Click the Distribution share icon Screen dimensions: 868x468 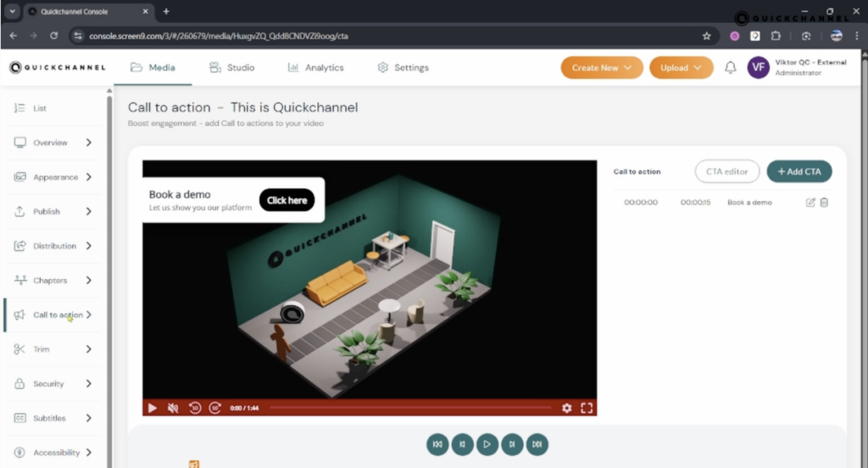20,245
